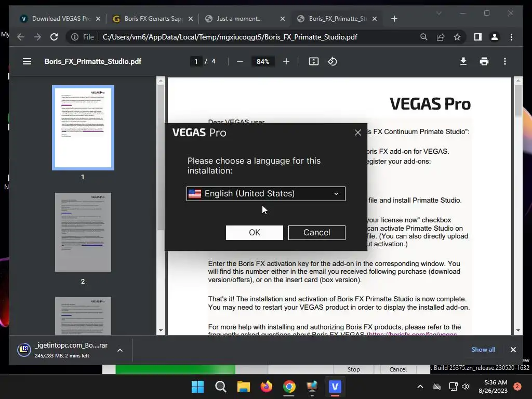Open clock and date 5:36 AM
Image resolution: width=532 pixels, height=399 pixels.
click(x=494, y=387)
